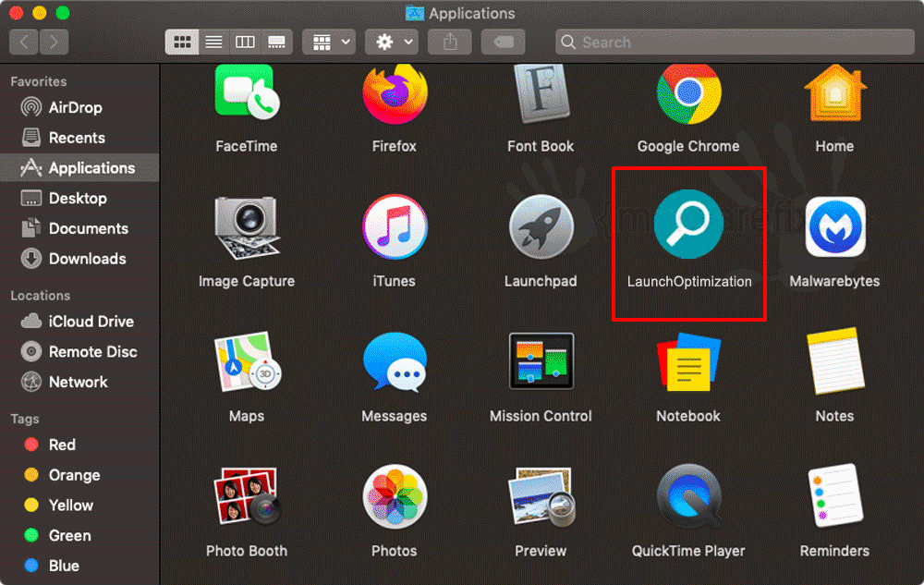Select the Font Book app icon
This screenshot has width=924, height=585.
pos(541,93)
